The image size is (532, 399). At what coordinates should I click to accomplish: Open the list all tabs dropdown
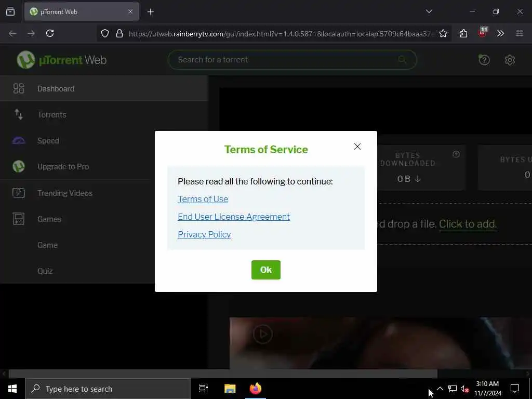(429, 11)
